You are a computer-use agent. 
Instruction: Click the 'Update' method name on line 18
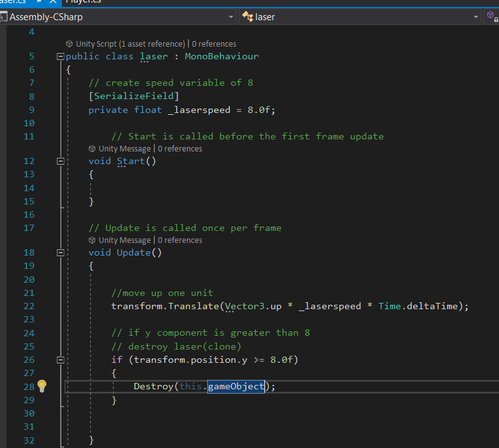[134, 253]
